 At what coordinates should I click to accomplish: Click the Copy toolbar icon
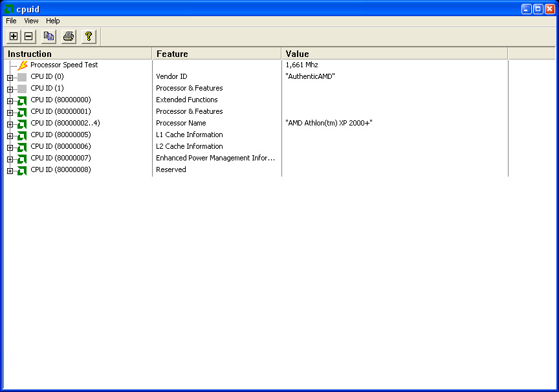click(49, 36)
